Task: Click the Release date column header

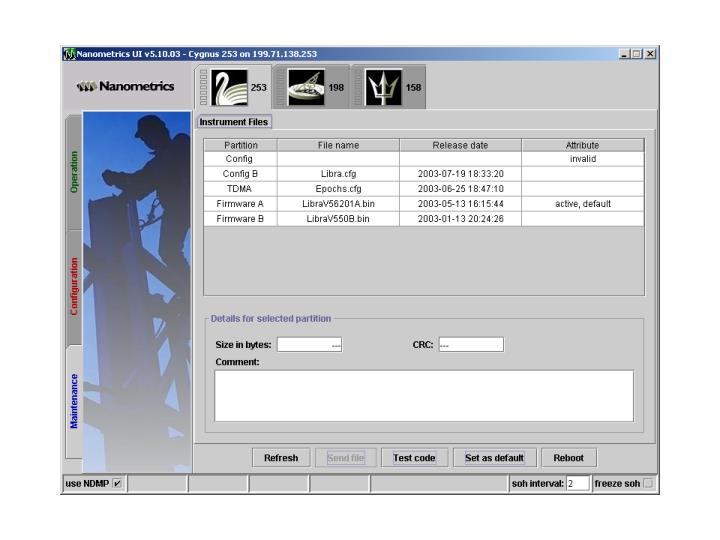Action: tap(461, 145)
